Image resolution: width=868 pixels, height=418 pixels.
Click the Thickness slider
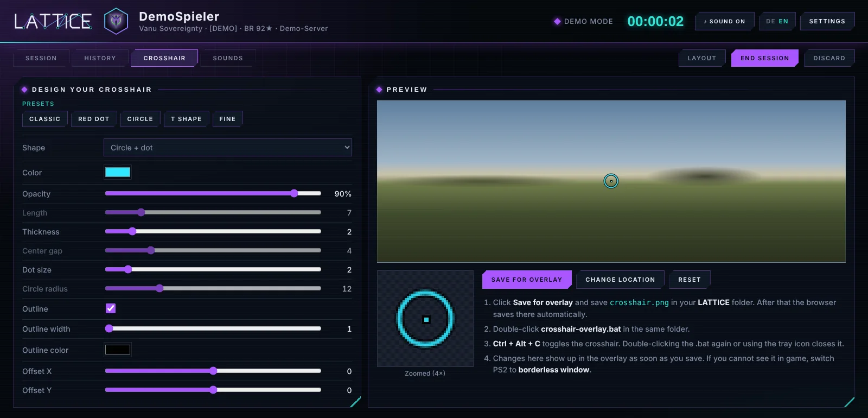click(x=213, y=231)
